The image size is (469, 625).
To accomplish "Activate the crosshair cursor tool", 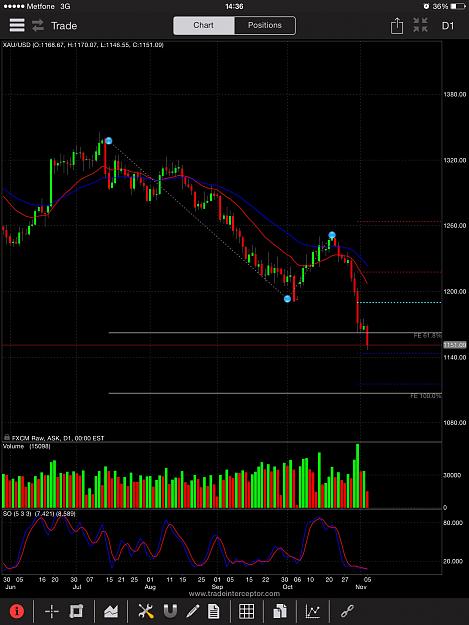I will [52, 611].
